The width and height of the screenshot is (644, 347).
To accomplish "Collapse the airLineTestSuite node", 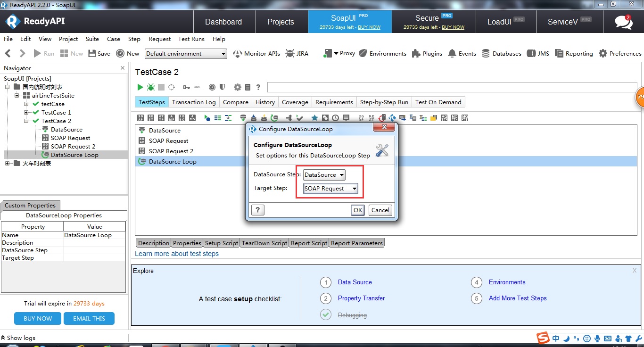I will tap(17, 96).
